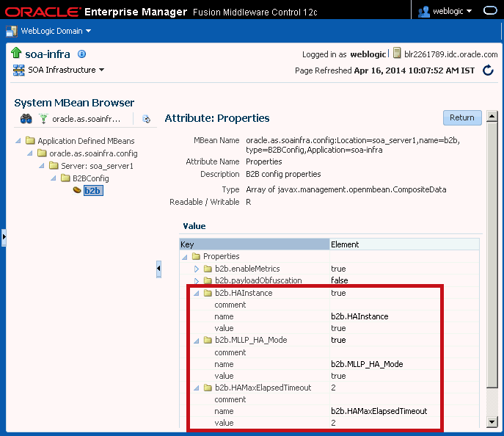This screenshot has width=504, height=436.
Task: Expand the b2b.enableMetrics node
Action: (197, 269)
